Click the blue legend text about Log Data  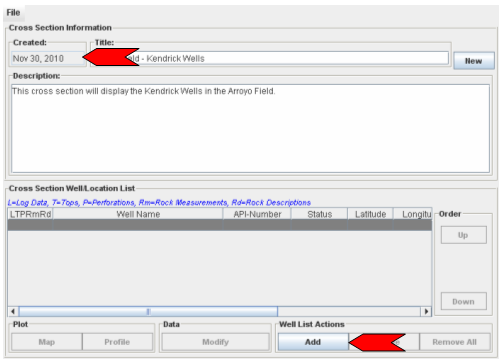click(x=159, y=202)
